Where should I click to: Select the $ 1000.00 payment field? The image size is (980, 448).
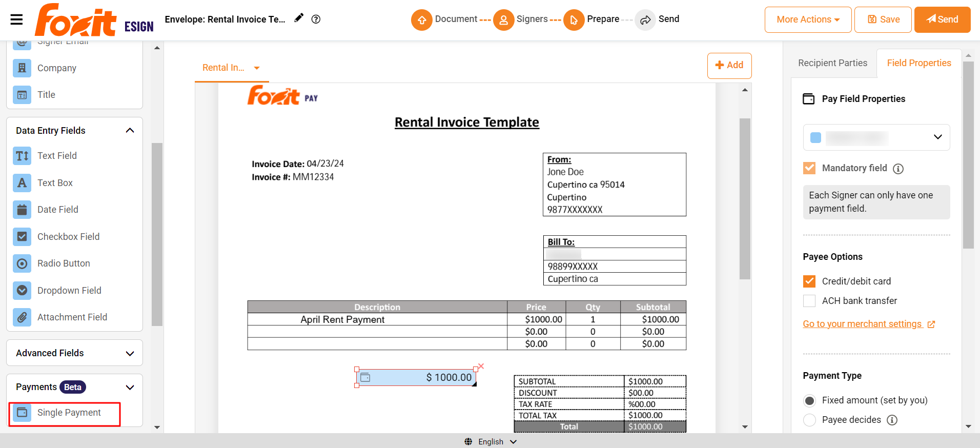tap(416, 377)
